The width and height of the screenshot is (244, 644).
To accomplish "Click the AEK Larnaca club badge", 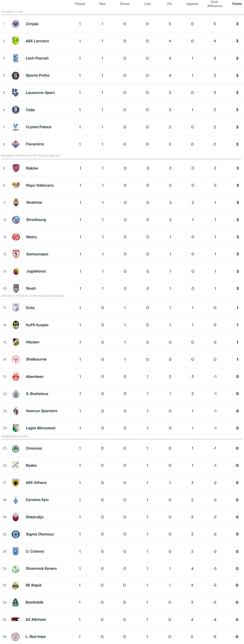I will pyautogui.click(x=16, y=41).
